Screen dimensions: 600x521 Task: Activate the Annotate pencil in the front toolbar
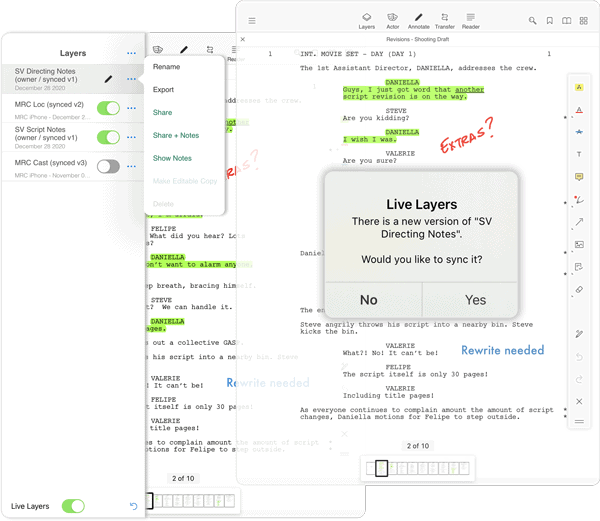click(x=419, y=21)
